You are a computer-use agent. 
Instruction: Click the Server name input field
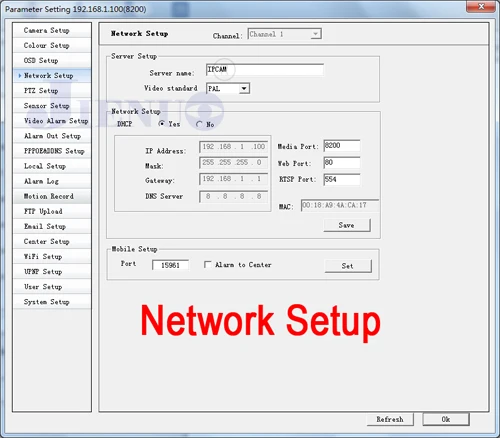(x=265, y=70)
